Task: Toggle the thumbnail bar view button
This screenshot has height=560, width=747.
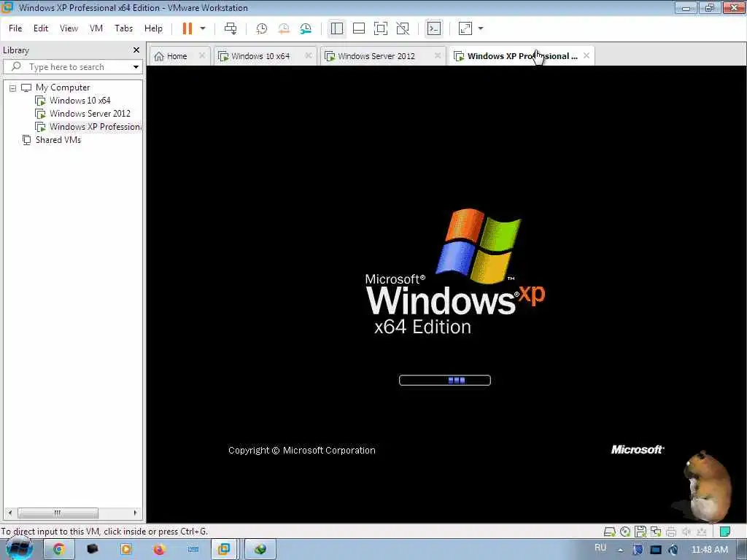Action: (x=359, y=28)
